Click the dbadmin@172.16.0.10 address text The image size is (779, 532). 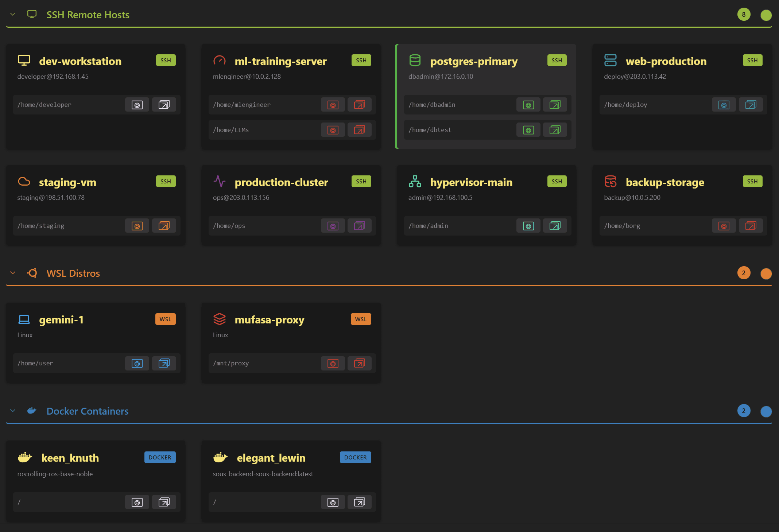441,77
